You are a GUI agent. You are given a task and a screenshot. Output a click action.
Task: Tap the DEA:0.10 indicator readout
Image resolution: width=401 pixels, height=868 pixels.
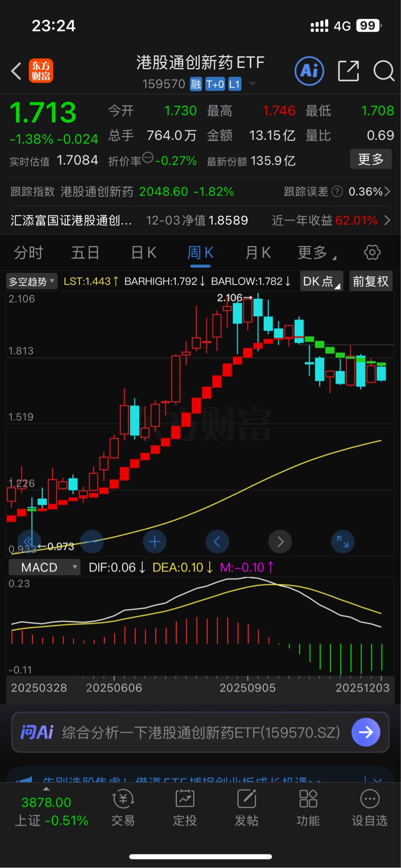[182, 567]
